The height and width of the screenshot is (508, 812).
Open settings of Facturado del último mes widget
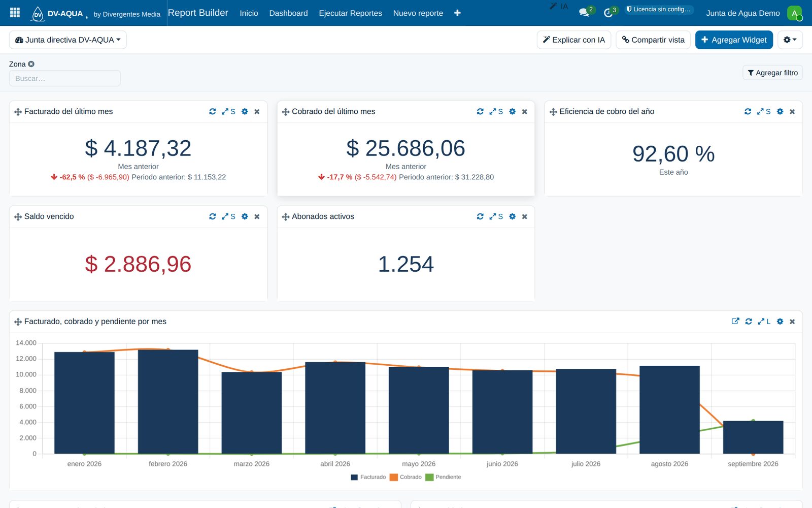click(x=245, y=111)
